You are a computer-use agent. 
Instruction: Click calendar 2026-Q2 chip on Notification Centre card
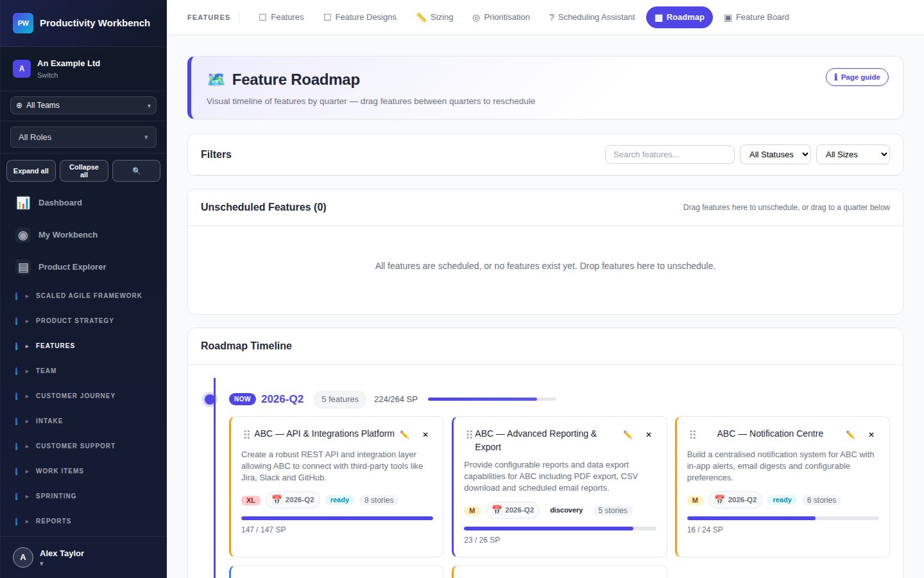pos(735,500)
